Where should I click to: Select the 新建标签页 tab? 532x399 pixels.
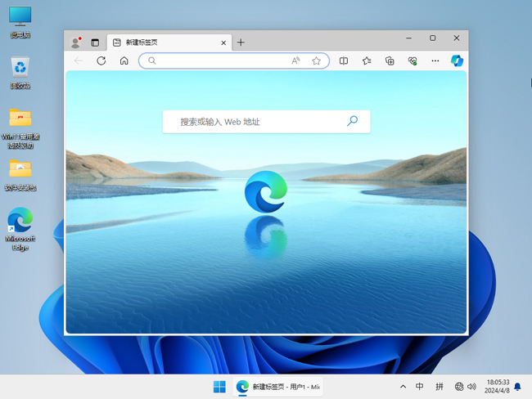pos(169,43)
